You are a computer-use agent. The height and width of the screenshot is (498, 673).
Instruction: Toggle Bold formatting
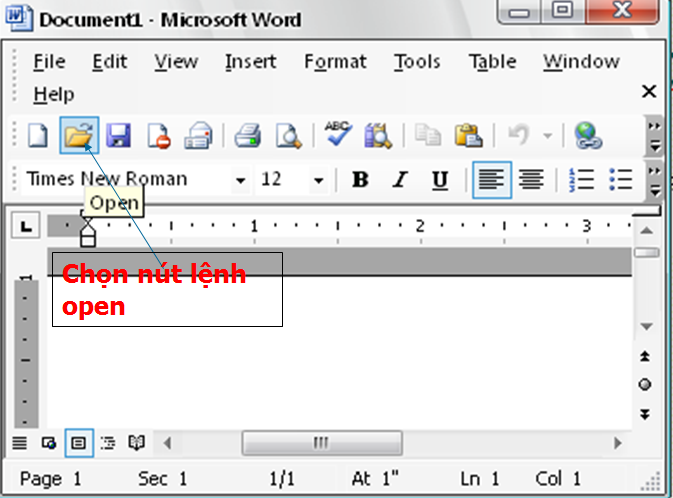(361, 180)
